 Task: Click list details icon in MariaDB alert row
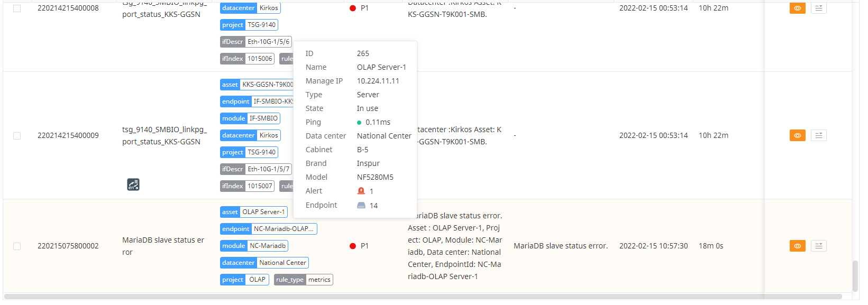[x=818, y=246]
